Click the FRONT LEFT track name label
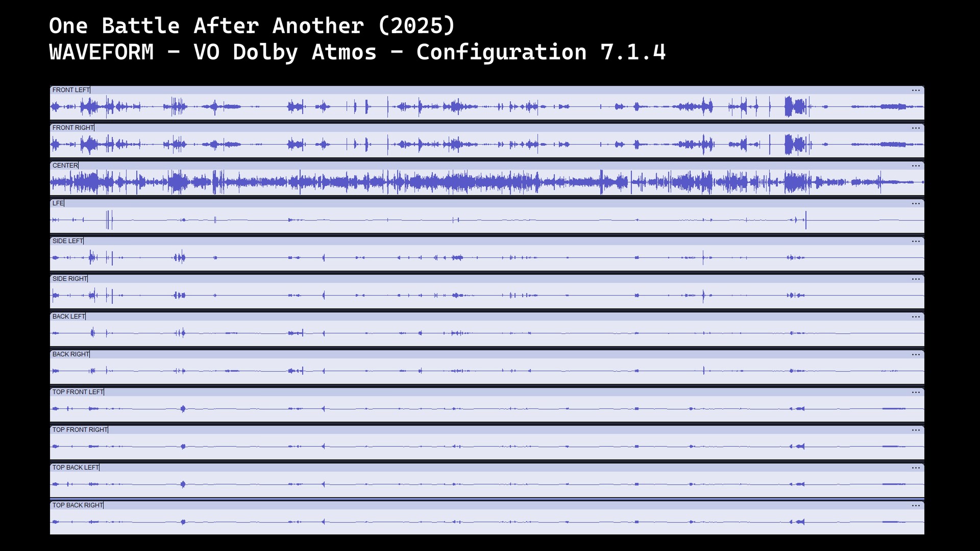 click(x=71, y=90)
